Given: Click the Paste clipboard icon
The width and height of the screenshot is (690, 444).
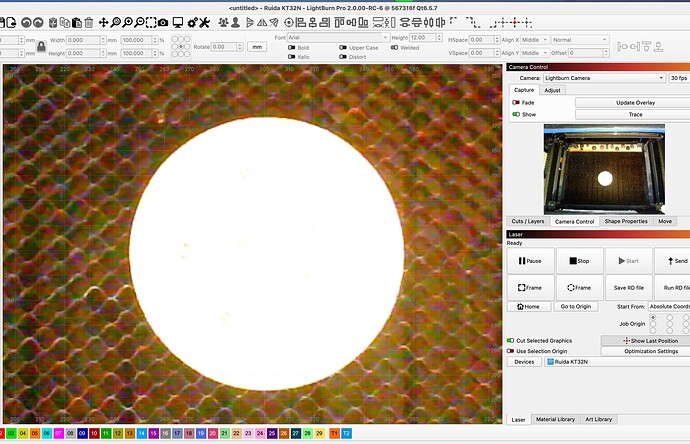Looking at the screenshot, I should point(77,22).
